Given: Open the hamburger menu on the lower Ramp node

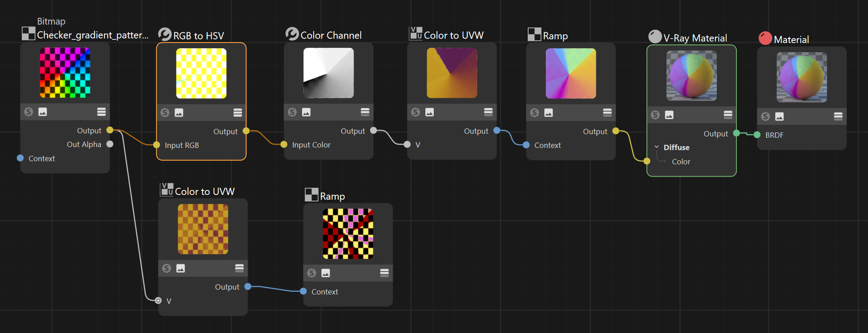Looking at the screenshot, I should point(385,273).
